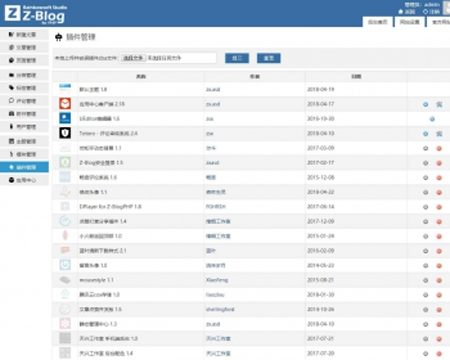Open 主题管理 in the sidebar
This screenshot has height=360, width=450.
[24, 141]
